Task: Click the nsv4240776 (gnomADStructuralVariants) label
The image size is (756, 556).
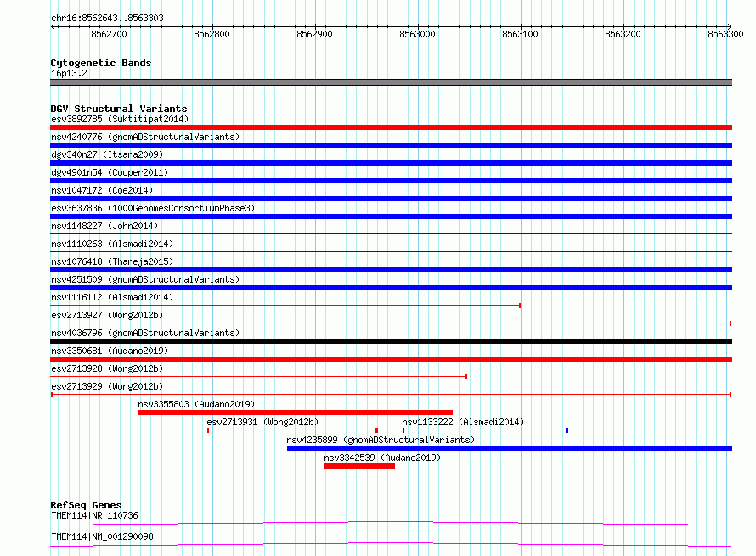Action: pyautogui.click(x=145, y=137)
